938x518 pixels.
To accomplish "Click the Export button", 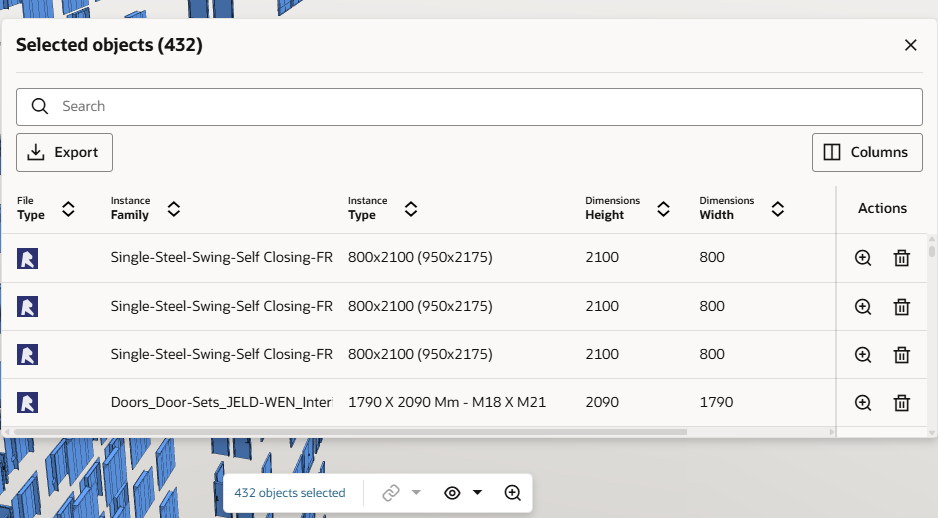I will (x=64, y=152).
